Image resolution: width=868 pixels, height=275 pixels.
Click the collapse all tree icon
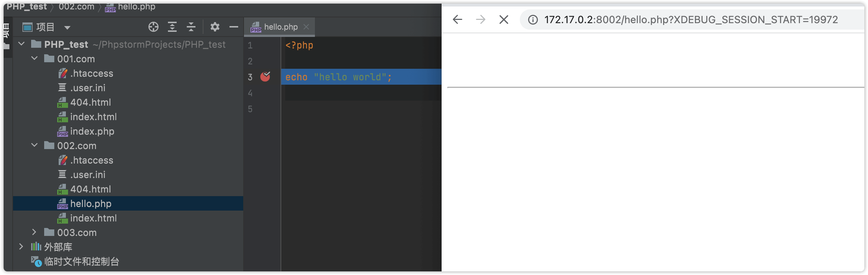coord(191,27)
